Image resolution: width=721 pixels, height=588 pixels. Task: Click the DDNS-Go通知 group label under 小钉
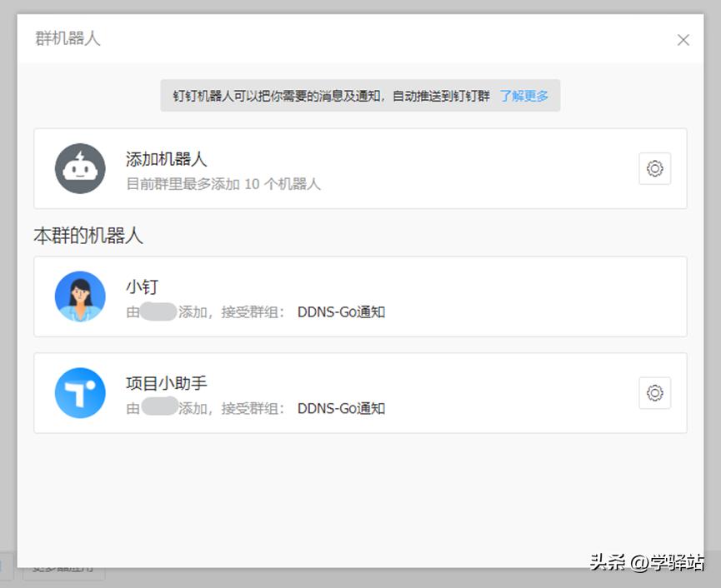coord(340,314)
